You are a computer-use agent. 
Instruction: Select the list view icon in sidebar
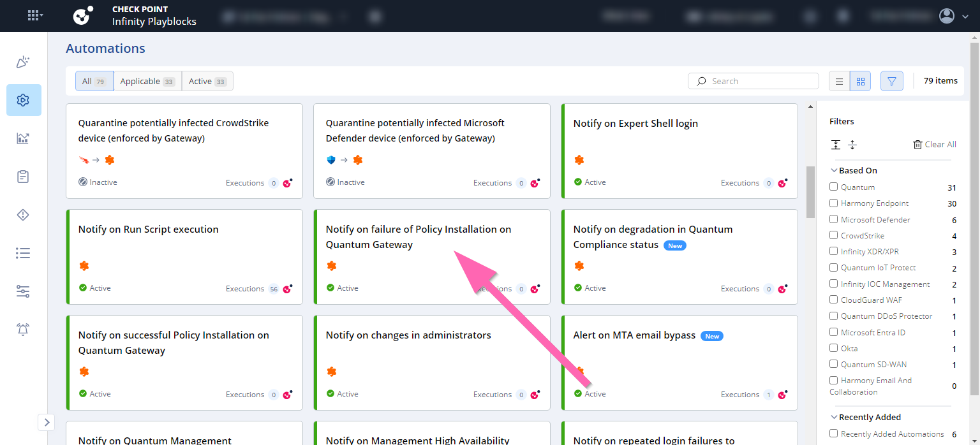tap(23, 252)
